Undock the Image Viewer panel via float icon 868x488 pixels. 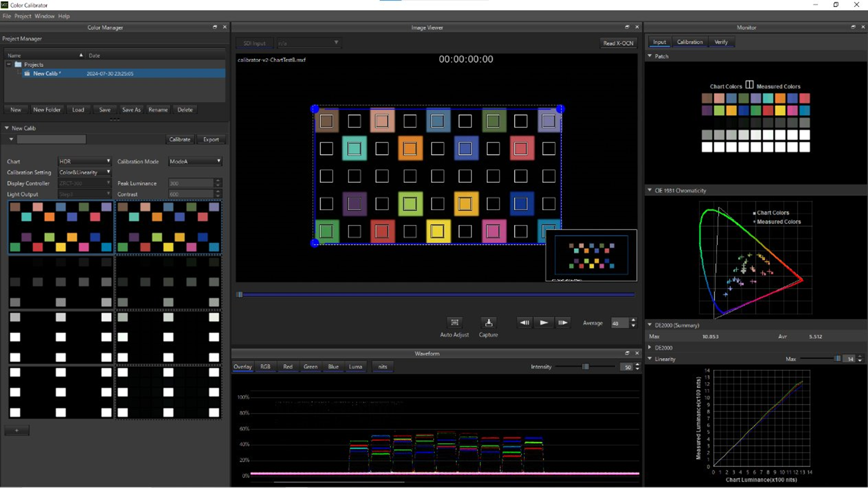point(628,27)
